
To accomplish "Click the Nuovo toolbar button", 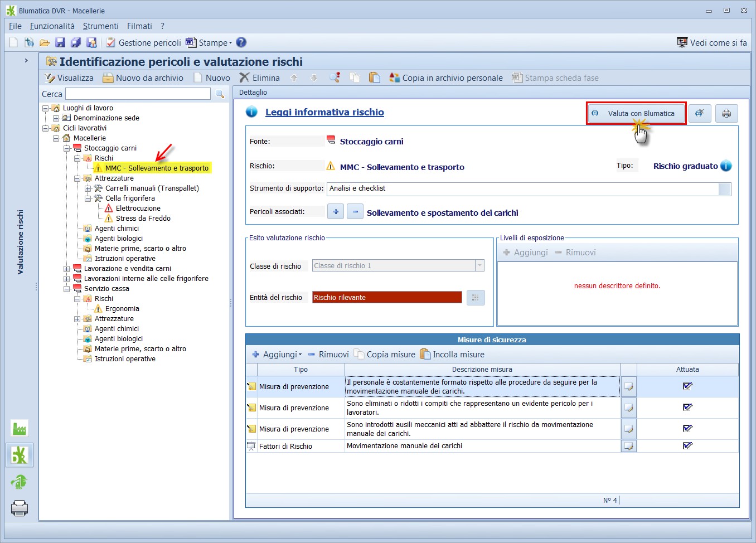I will pos(211,78).
